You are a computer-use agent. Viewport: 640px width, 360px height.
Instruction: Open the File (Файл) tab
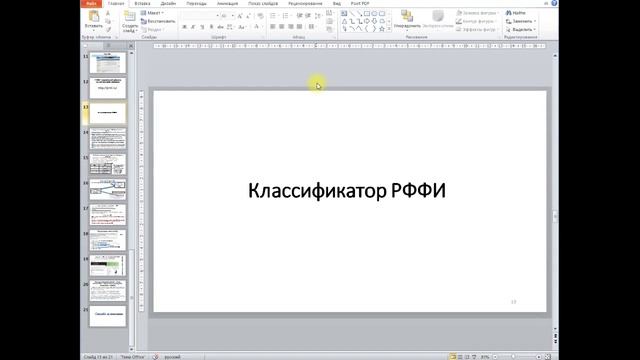click(x=91, y=3)
